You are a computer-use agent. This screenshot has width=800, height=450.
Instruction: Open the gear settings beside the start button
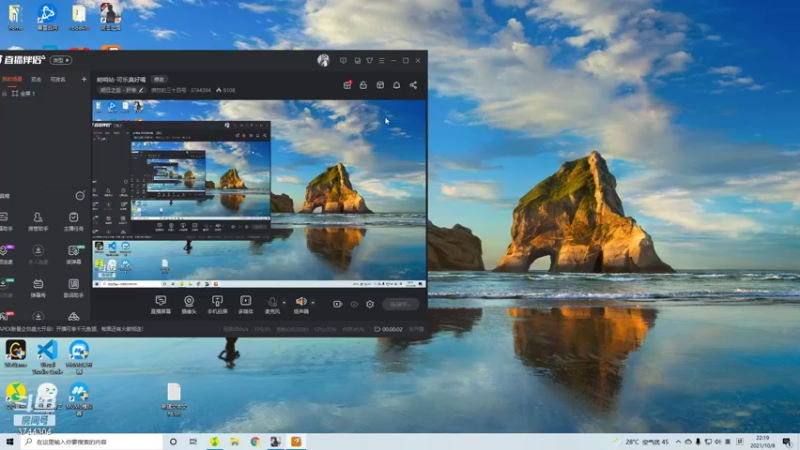(370, 304)
